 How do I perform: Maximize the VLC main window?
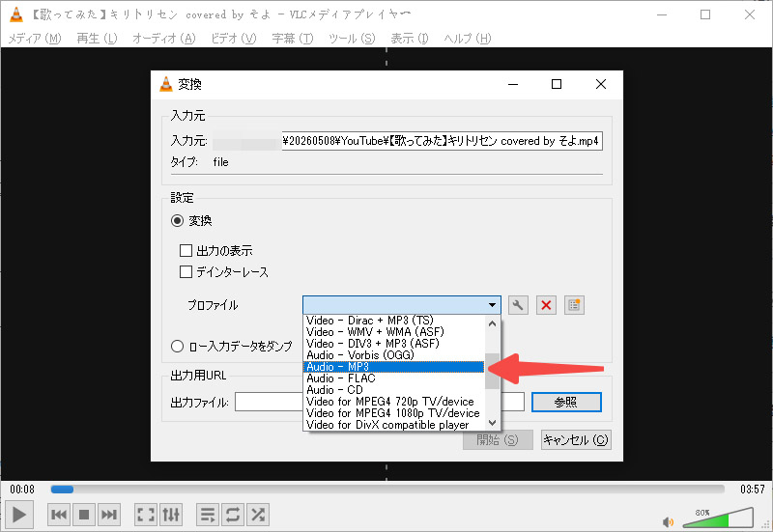(x=705, y=14)
